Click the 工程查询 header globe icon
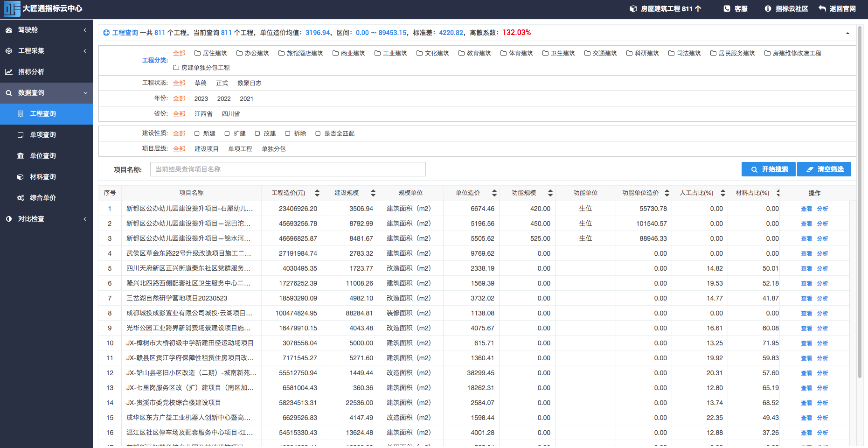 coord(106,33)
